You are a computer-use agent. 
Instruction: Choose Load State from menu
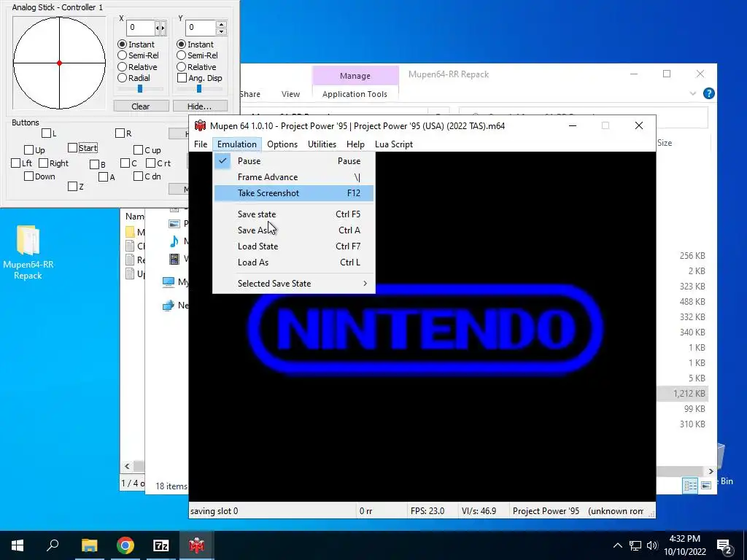293,246
